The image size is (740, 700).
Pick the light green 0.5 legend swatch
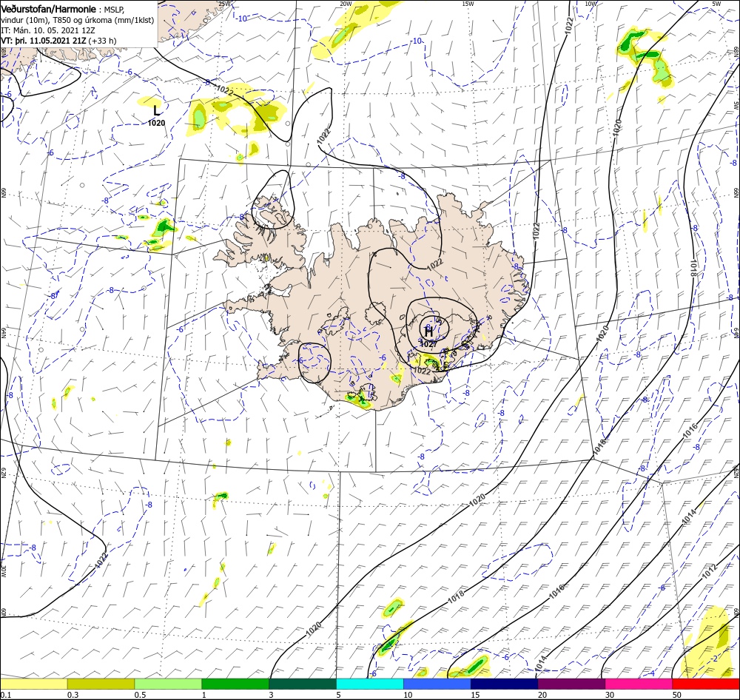[x=168, y=684]
